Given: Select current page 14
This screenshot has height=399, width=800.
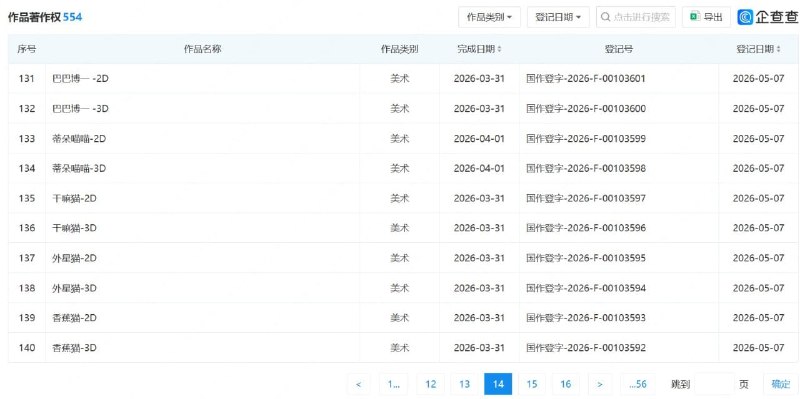Looking at the screenshot, I should click(x=498, y=384).
